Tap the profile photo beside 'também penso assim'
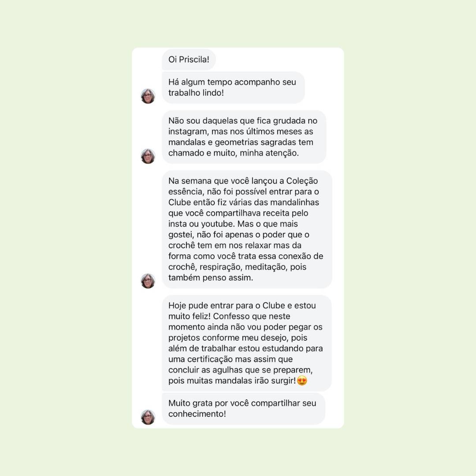476x476 pixels. pos(148,281)
